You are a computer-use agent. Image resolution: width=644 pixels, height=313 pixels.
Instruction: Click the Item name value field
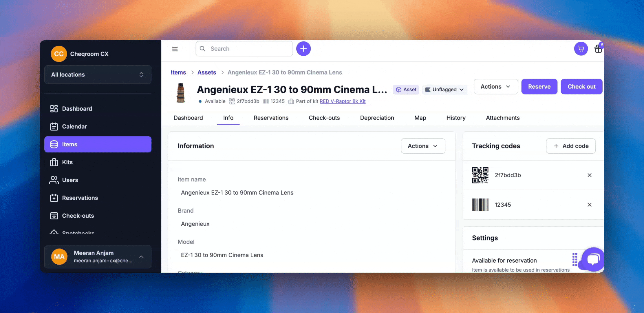237,193
